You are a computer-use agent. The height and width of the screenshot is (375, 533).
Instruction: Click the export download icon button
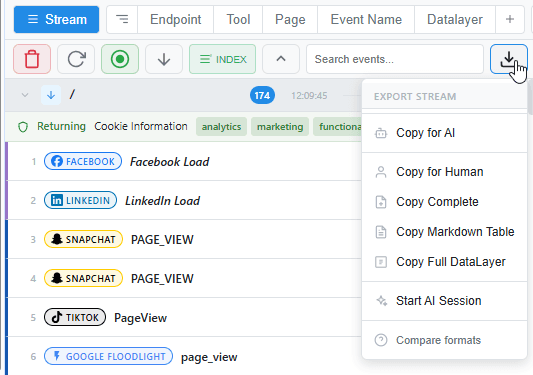coord(509,59)
